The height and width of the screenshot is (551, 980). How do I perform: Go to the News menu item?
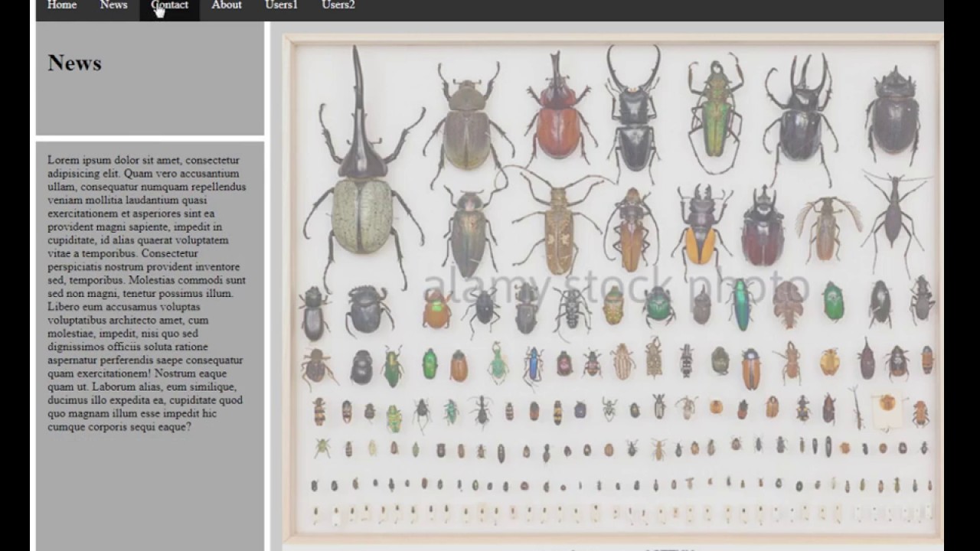pyautogui.click(x=113, y=5)
